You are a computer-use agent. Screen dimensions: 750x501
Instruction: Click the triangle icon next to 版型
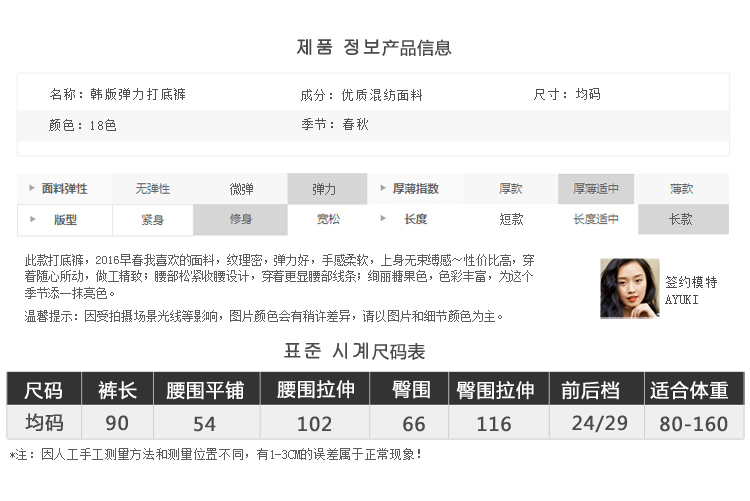tap(31, 219)
